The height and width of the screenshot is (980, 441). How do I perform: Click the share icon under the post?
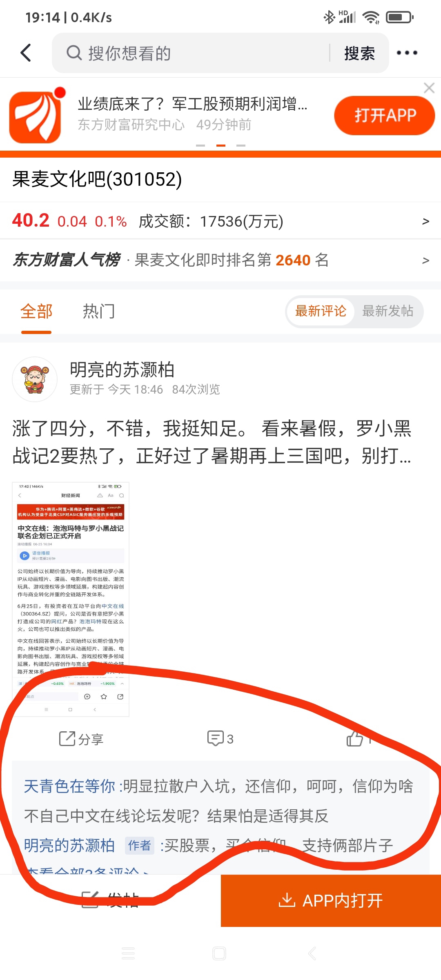[x=67, y=738]
